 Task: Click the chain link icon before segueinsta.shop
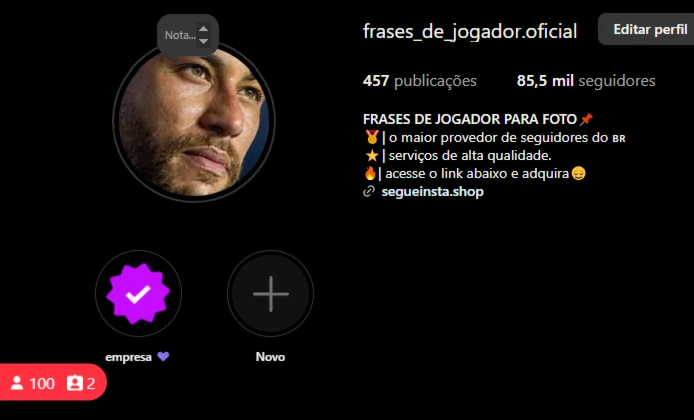[369, 192]
